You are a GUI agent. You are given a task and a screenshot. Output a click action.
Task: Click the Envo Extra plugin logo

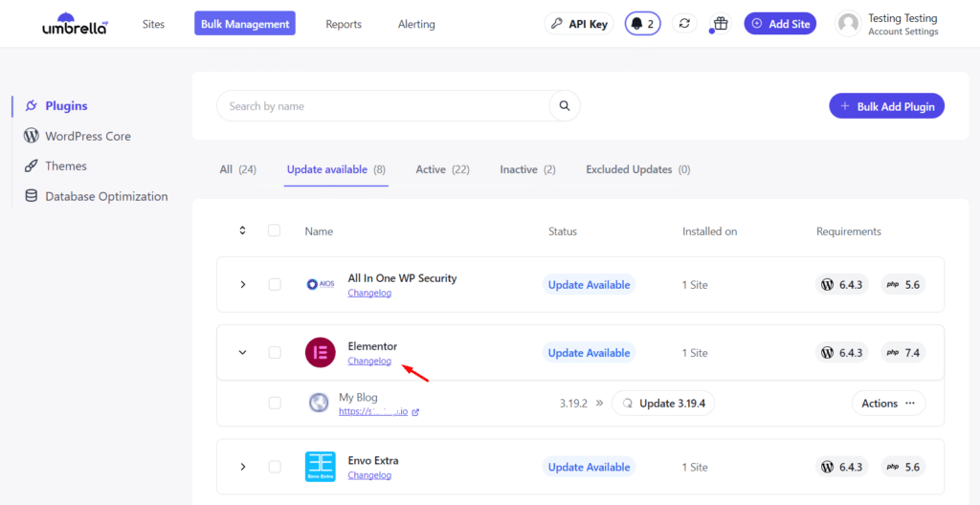tap(320, 466)
